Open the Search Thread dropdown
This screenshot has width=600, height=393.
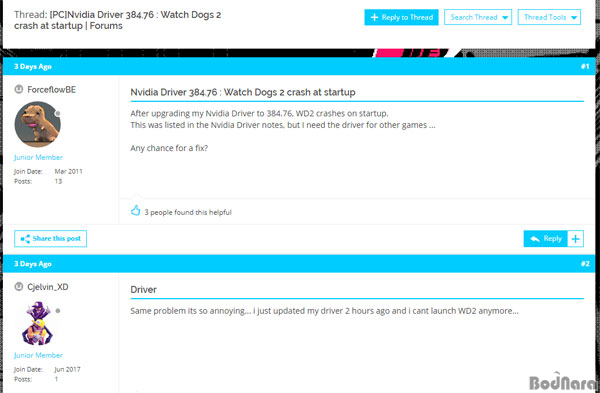(x=478, y=17)
